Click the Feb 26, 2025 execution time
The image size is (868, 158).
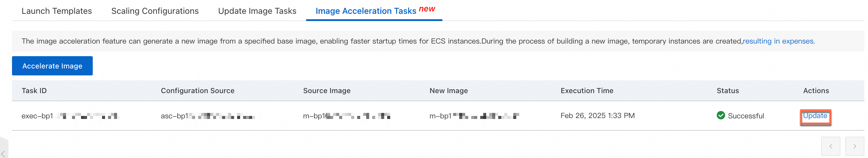[597, 116]
